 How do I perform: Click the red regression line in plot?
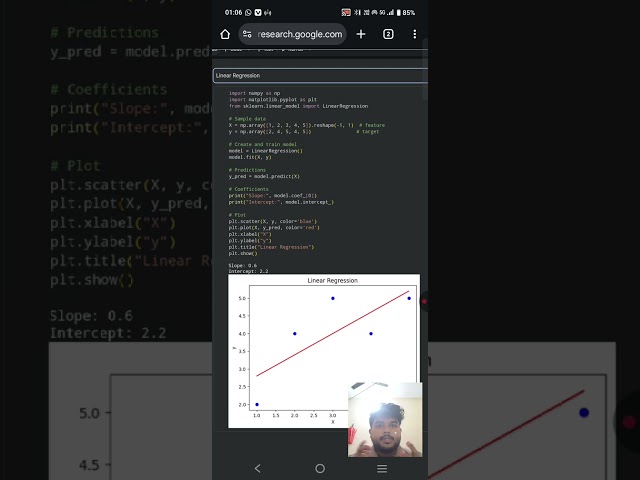point(333,333)
